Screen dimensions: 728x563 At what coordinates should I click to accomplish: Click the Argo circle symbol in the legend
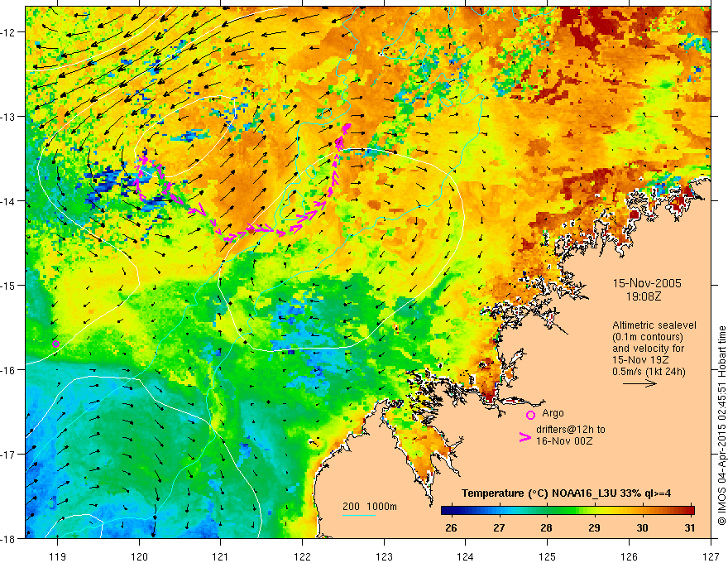coord(530,415)
